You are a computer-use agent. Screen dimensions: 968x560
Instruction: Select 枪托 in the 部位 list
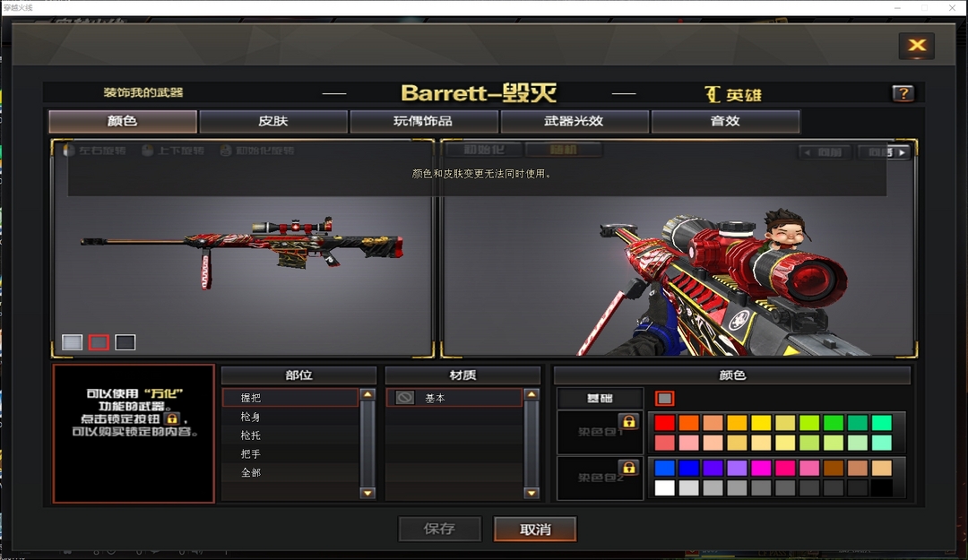tap(290, 435)
